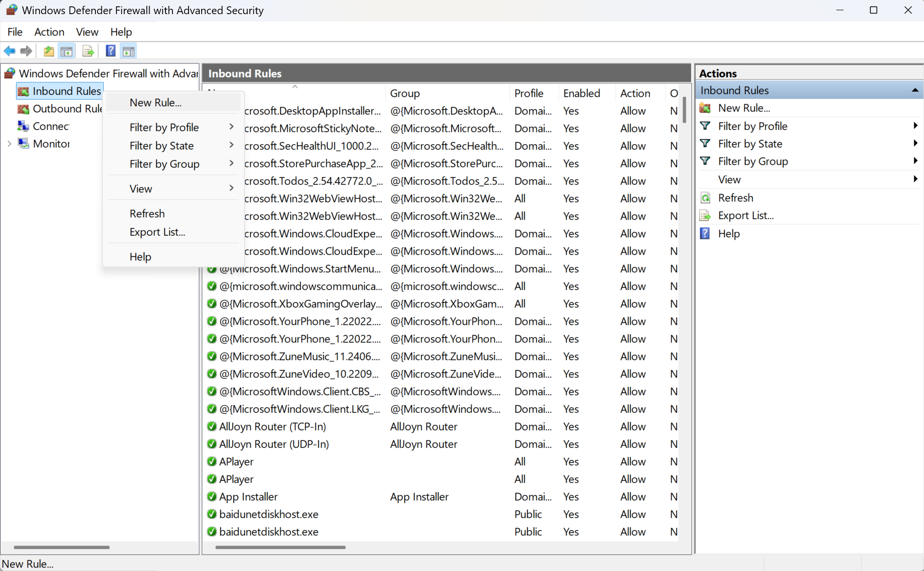The width and height of the screenshot is (924, 571).
Task: Click the firewall root node icon in tree
Action: tap(10, 74)
